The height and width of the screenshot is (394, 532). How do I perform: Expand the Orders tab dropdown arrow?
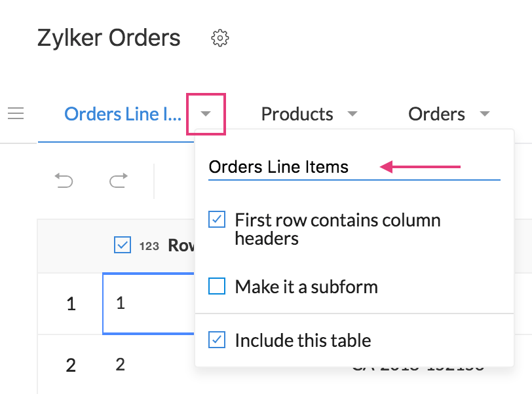coord(485,115)
